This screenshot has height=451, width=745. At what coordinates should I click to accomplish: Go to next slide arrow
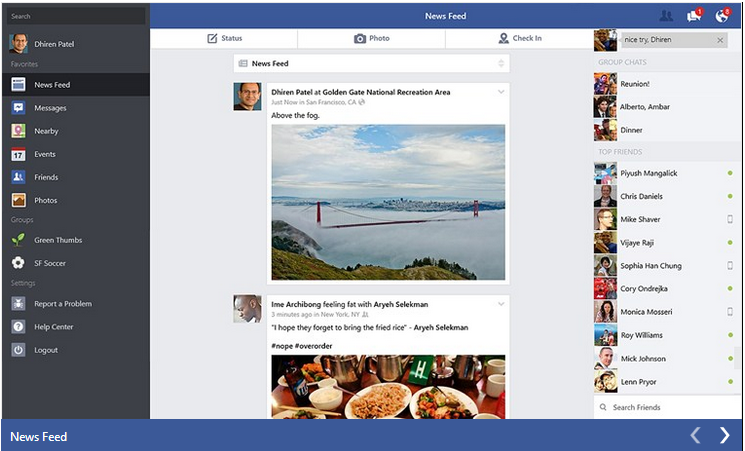point(724,435)
